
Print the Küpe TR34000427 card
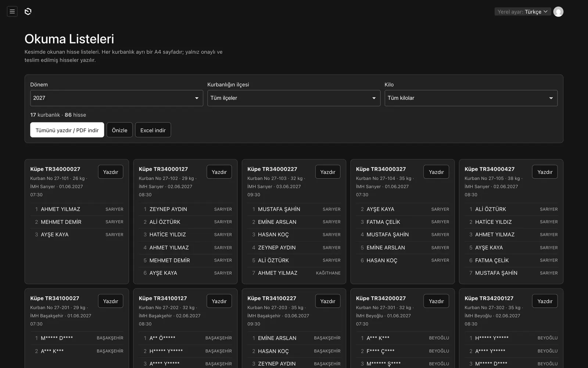coord(545,172)
